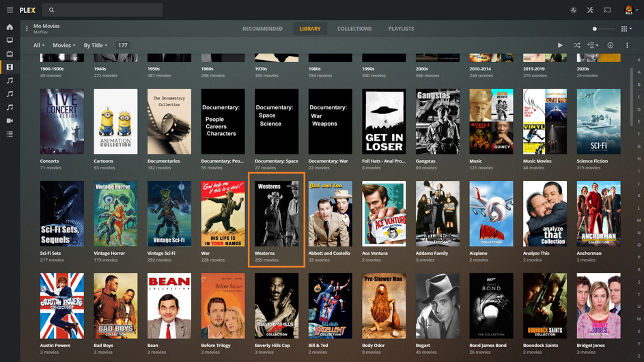The height and width of the screenshot is (362, 644).
Task: Open the second music note library in sidebar
Action: pos(10,94)
